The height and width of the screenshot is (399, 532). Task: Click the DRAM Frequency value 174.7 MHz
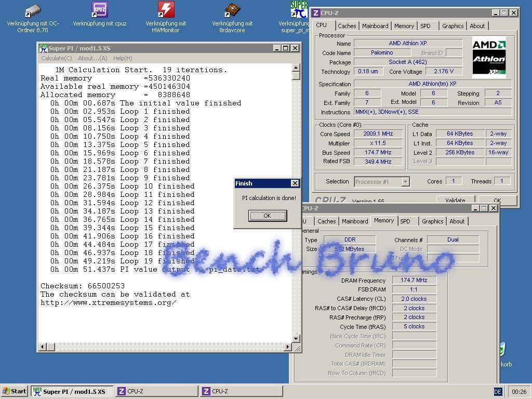click(x=414, y=280)
